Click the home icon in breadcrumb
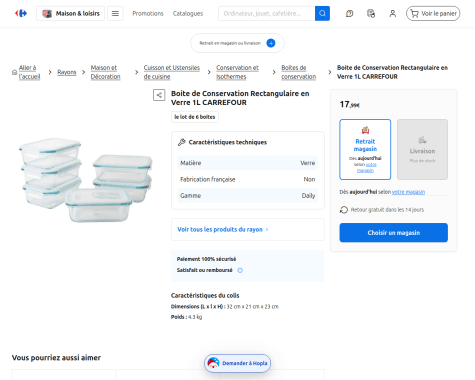The image size is (475, 380). pos(14,72)
